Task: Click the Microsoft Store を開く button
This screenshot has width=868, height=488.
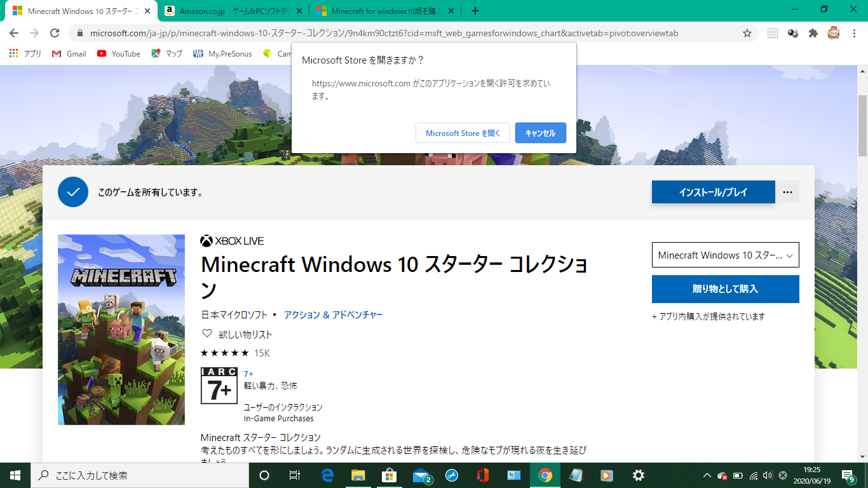Action: click(463, 133)
